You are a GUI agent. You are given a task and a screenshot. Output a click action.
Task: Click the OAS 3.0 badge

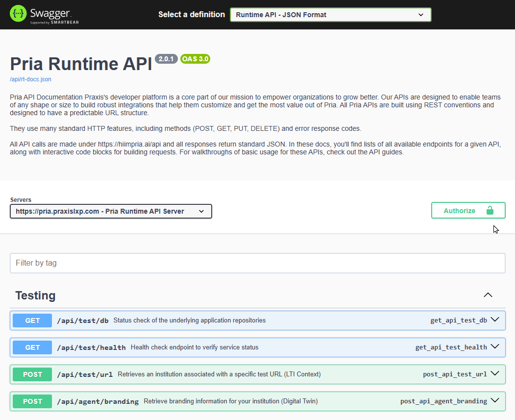(195, 59)
